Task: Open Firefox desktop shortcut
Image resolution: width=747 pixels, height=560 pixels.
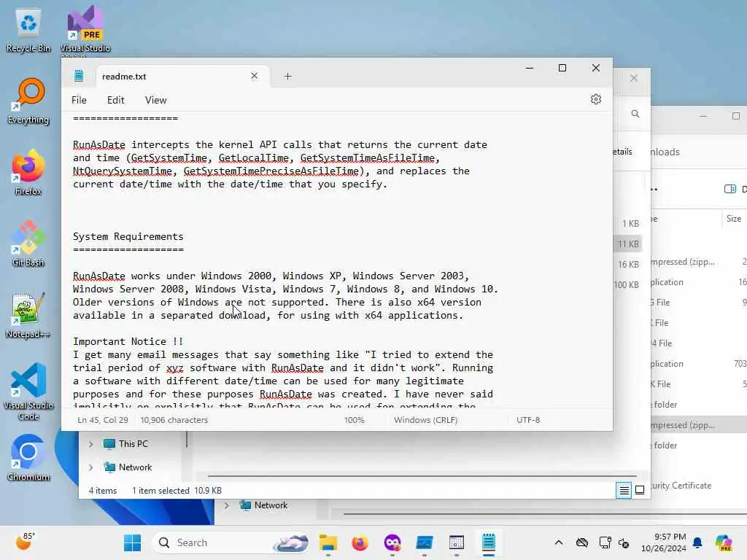Action: click(28, 172)
